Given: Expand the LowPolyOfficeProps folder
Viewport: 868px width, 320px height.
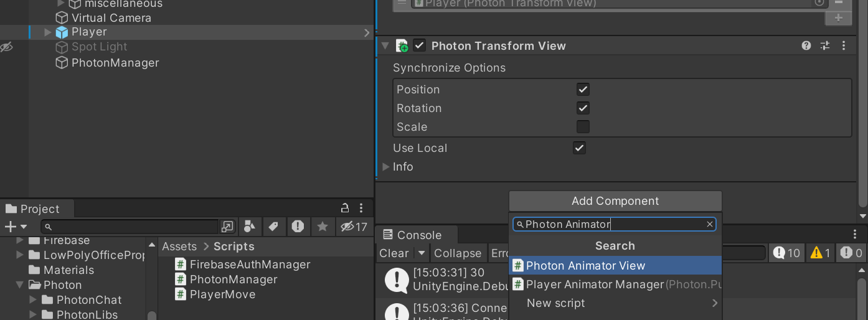Looking at the screenshot, I should pos(20,255).
